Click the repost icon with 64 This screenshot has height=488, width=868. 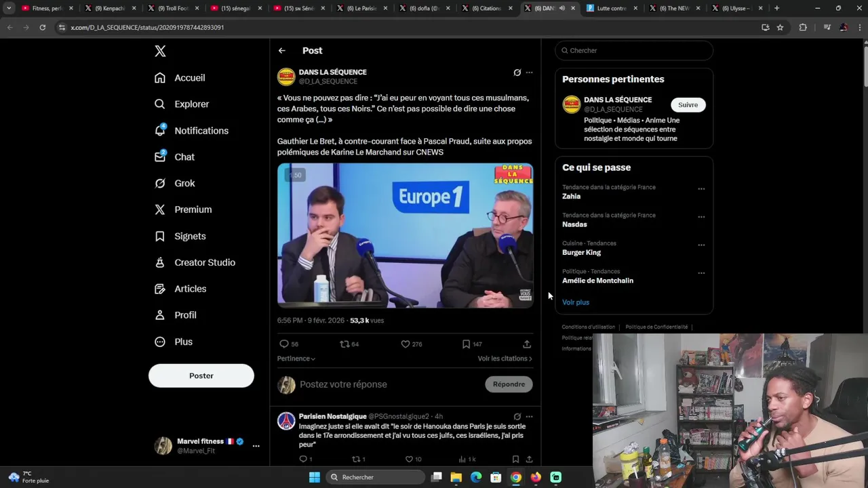[x=344, y=344]
